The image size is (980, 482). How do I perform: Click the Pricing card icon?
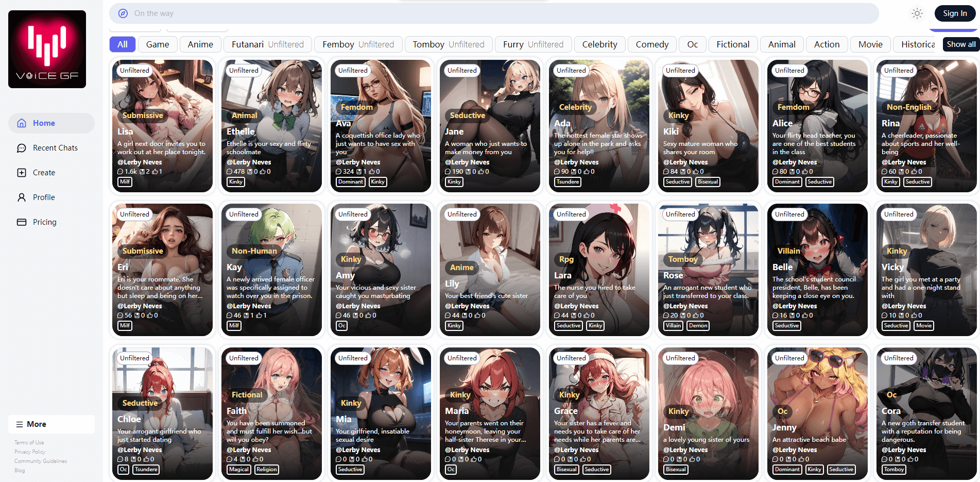pyautogui.click(x=22, y=222)
